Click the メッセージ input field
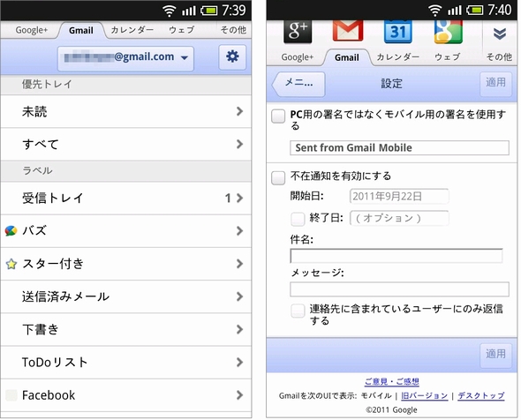Image resolution: width=521 pixels, height=420 pixels. (x=399, y=289)
